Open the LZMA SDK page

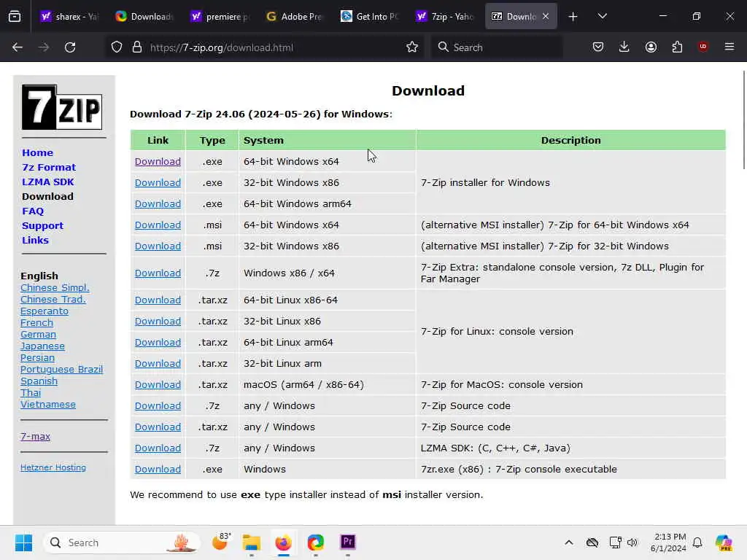[x=48, y=182]
